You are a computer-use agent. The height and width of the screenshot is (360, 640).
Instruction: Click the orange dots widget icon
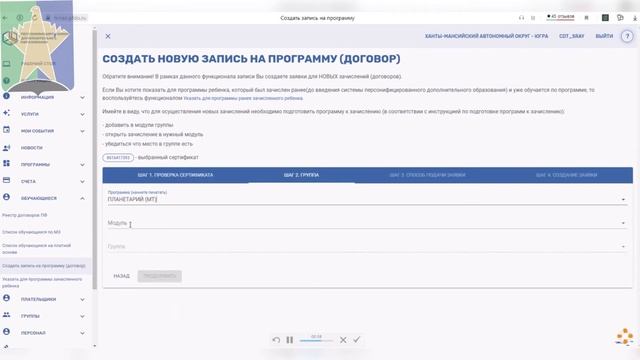coord(624,337)
